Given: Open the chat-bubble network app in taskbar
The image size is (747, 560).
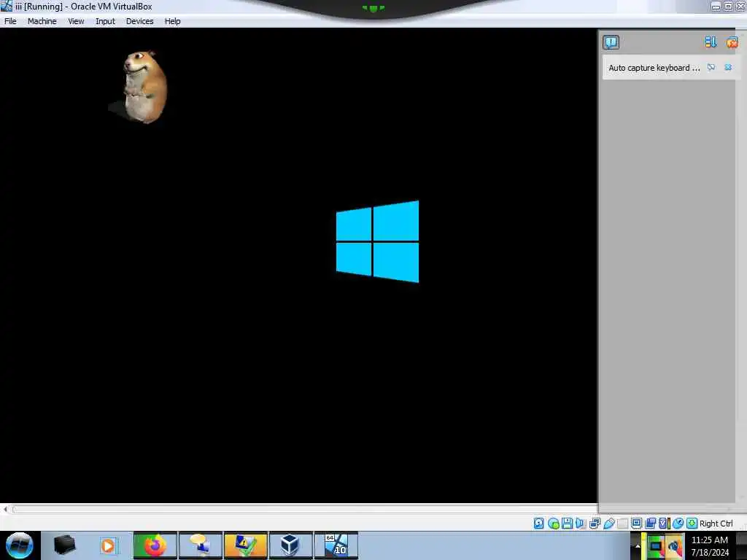Looking at the screenshot, I should (200, 545).
